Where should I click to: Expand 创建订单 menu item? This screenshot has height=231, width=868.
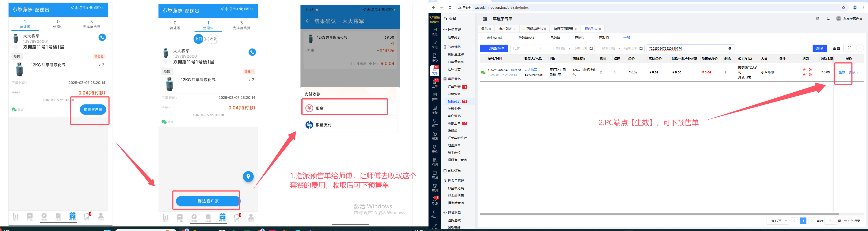(x=454, y=171)
